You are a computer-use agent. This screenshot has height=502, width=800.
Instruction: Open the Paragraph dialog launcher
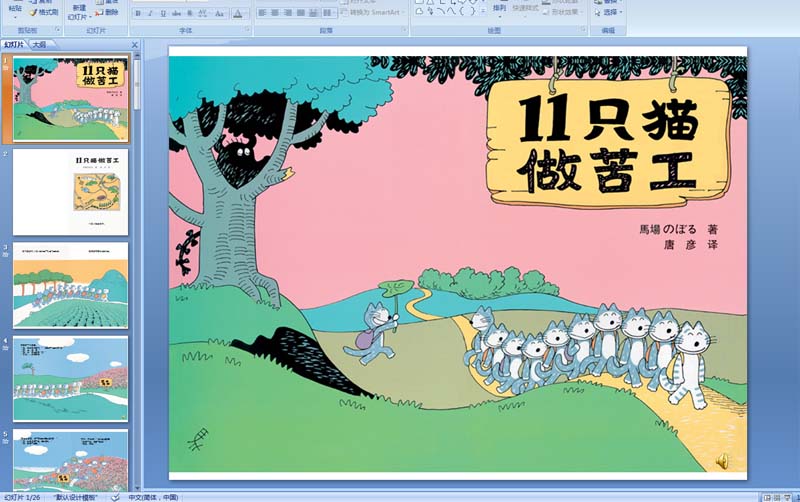[404, 30]
